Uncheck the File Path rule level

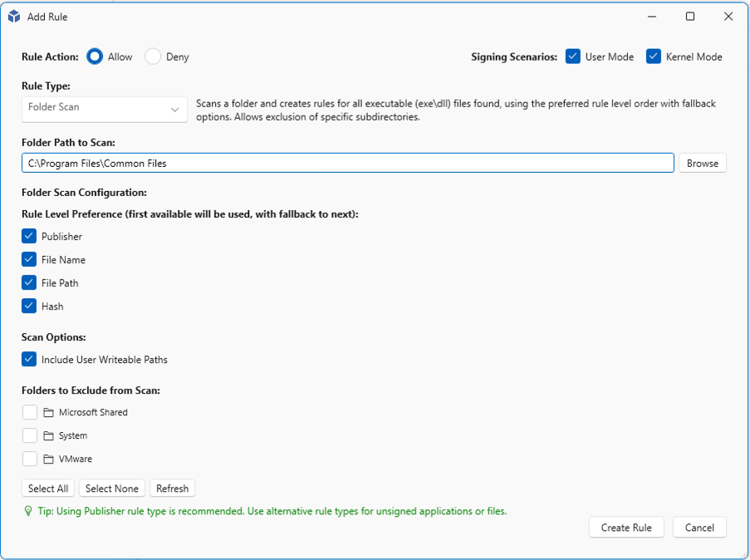point(30,283)
